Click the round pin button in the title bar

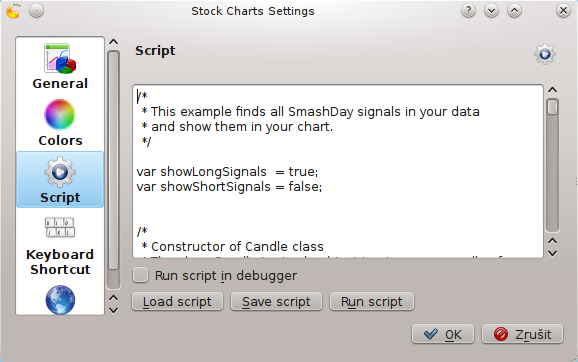click(36, 11)
